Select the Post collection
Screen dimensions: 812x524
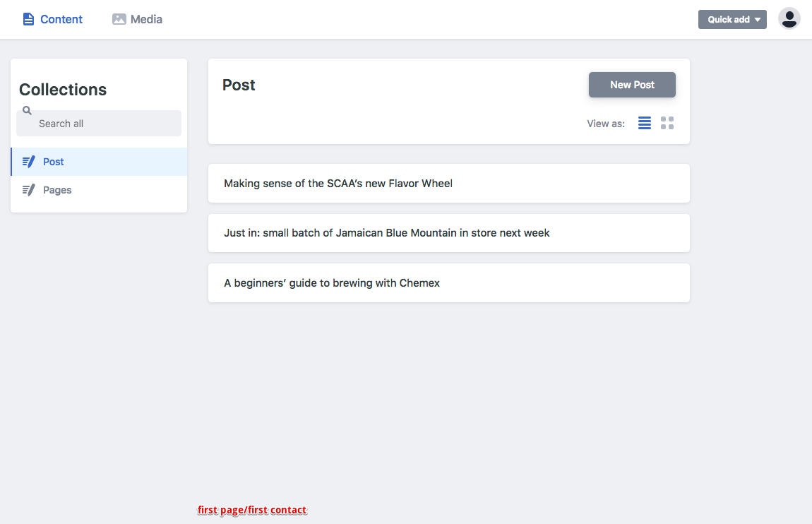click(x=99, y=162)
